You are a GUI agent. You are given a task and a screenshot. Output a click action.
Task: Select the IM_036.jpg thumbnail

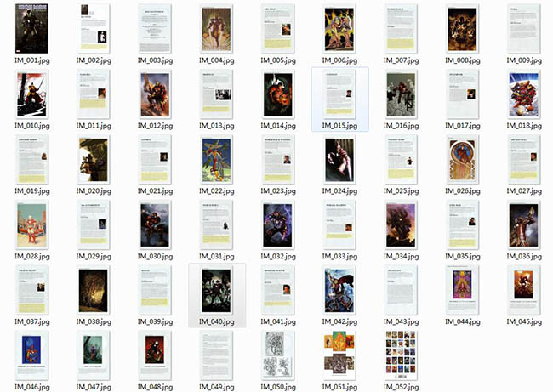[x=524, y=224]
